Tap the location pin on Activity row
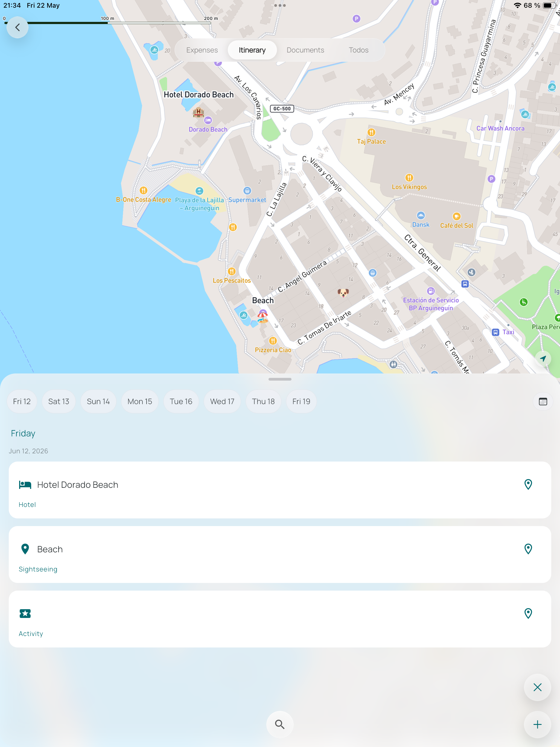Image resolution: width=560 pixels, height=747 pixels. pos(528,614)
